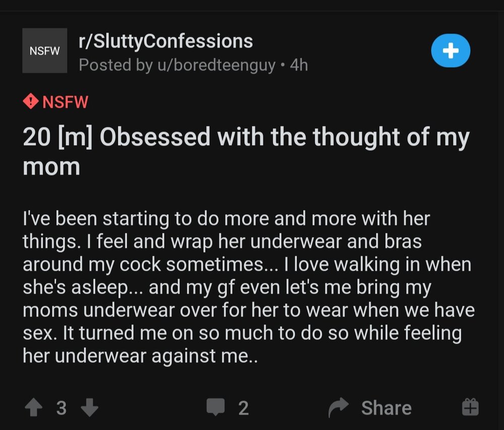Viewport: 504px width, 430px height.
Task: Click the "4h" post timestamp
Action: click(299, 65)
